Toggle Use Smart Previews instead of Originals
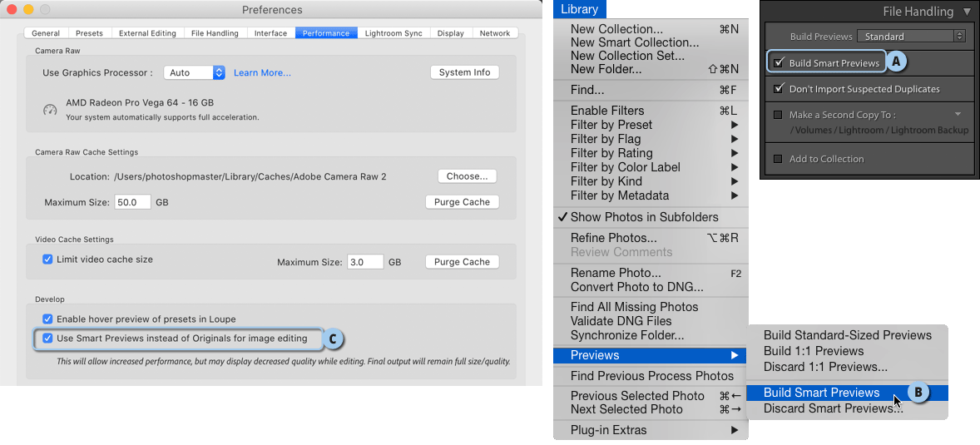Image resolution: width=980 pixels, height=445 pixels. tap(47, 339)
